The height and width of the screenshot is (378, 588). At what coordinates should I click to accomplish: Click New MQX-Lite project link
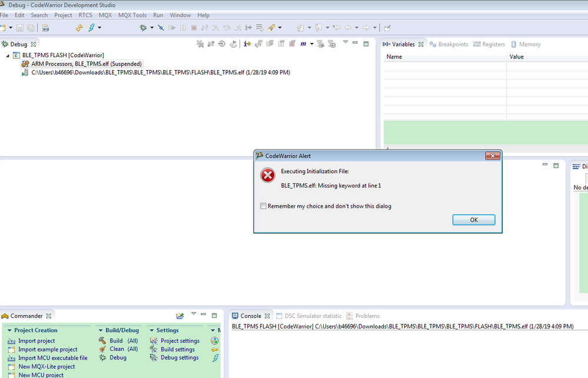point(46,366)
